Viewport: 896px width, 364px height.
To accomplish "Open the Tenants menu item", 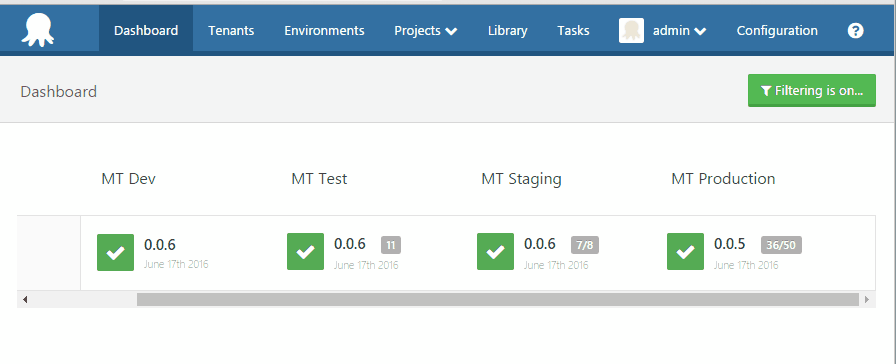I will [231, 31].
